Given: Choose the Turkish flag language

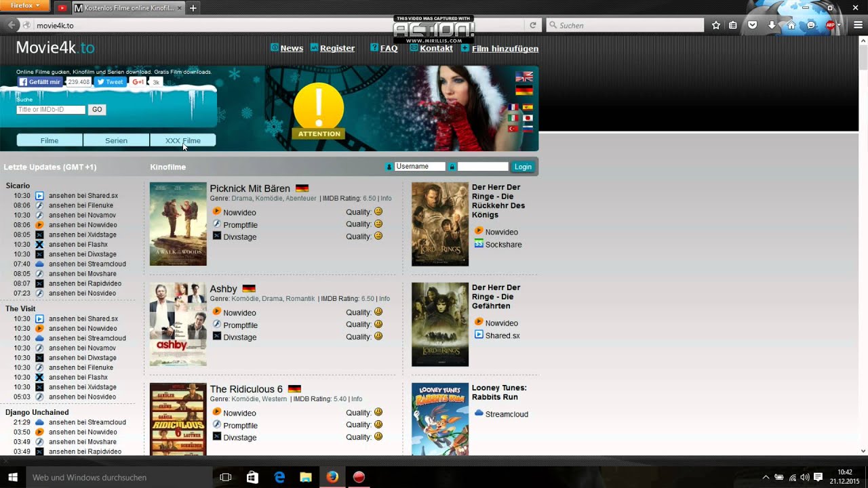Looking at the screenshot, I should point(513,129).
